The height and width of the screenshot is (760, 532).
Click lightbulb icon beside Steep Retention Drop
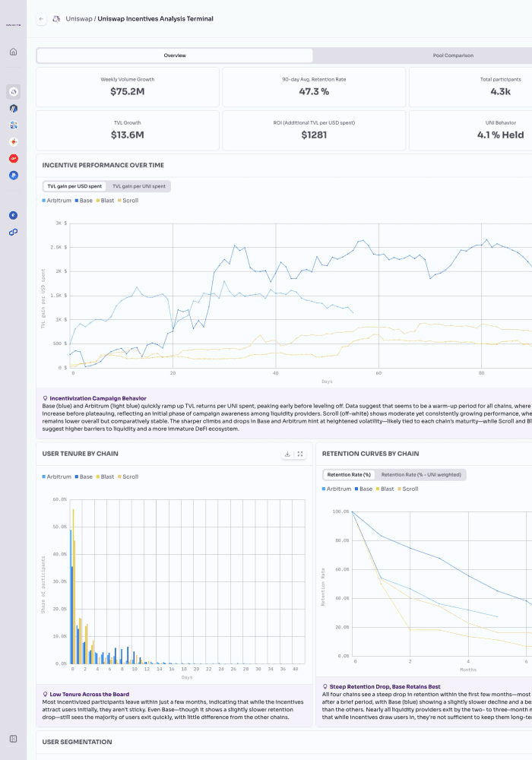pyautogui.click(x=325, y=687)
